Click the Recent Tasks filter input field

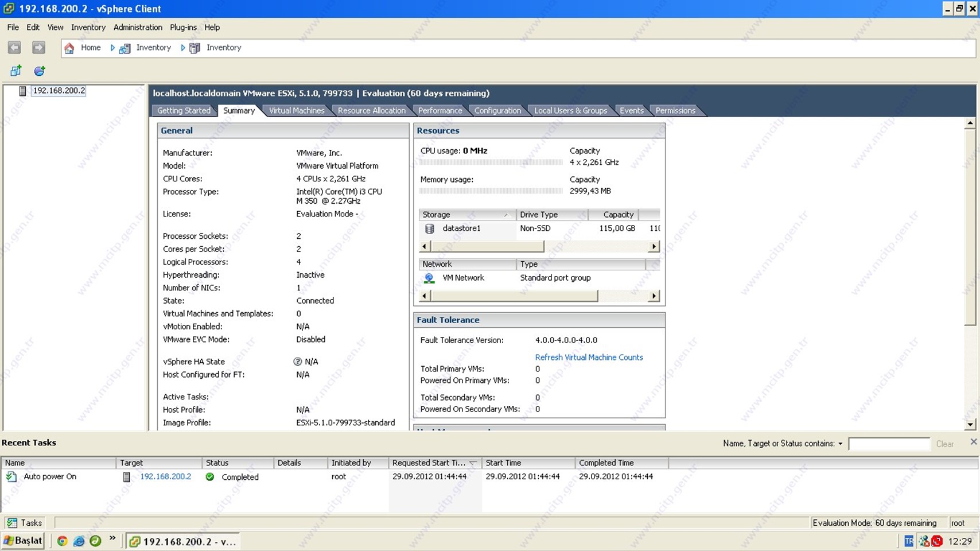pos(889,444)
